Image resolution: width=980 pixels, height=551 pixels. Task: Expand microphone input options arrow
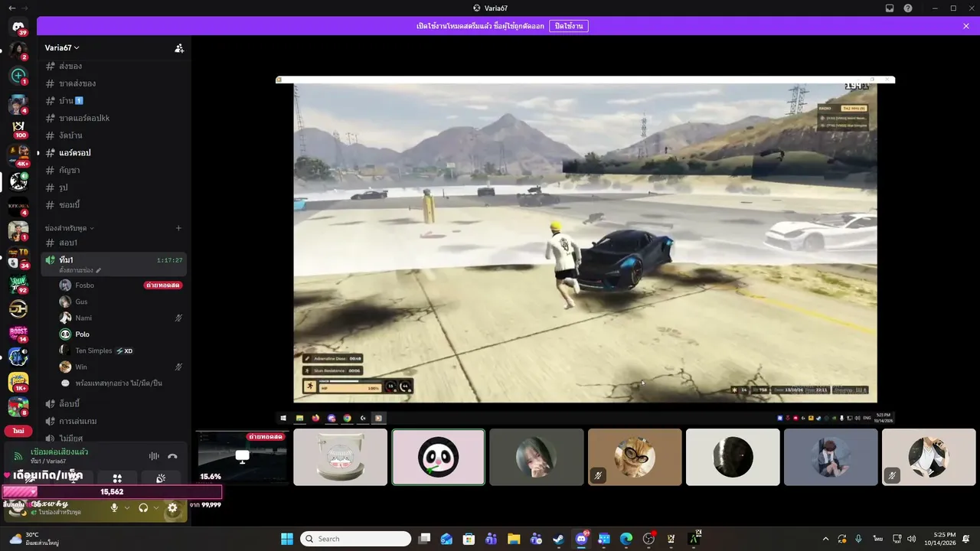pos(127,507)
